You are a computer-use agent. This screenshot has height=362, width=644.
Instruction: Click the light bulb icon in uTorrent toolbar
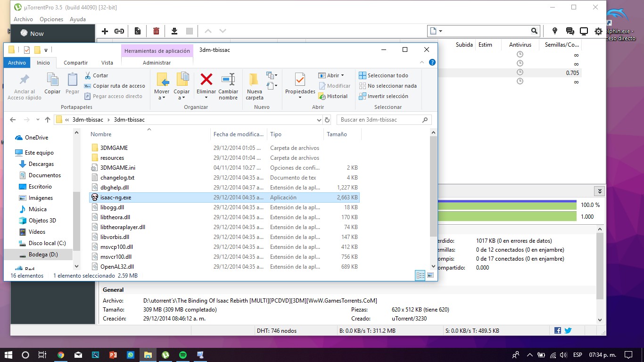click(x=555, y=31)
